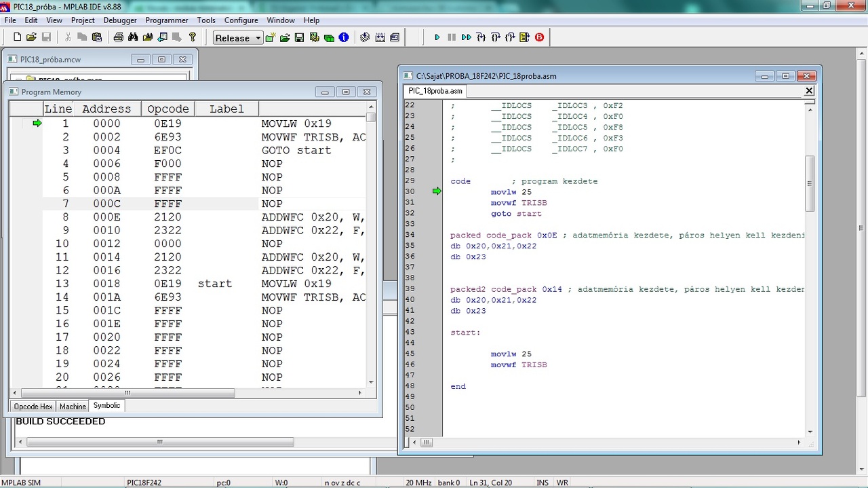The image size is (868, 488).
Task: Click the red Breakpoints icon
Action: [x=540, y=37]
